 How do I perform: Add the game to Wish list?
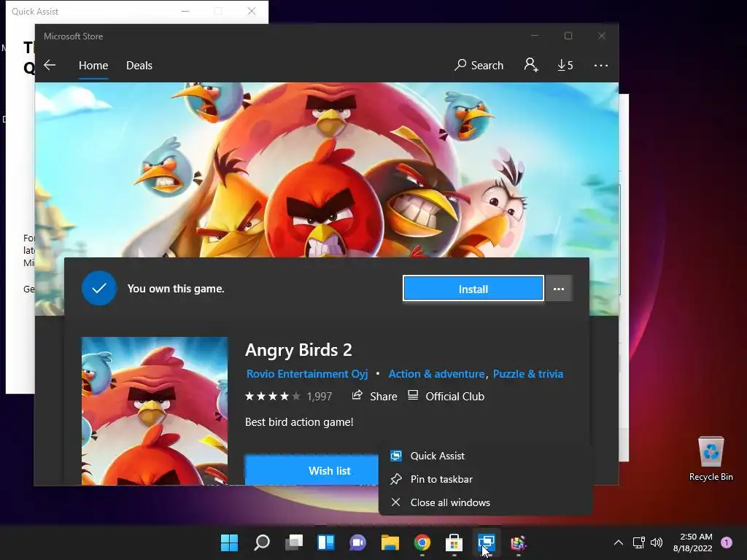[311, 470]
